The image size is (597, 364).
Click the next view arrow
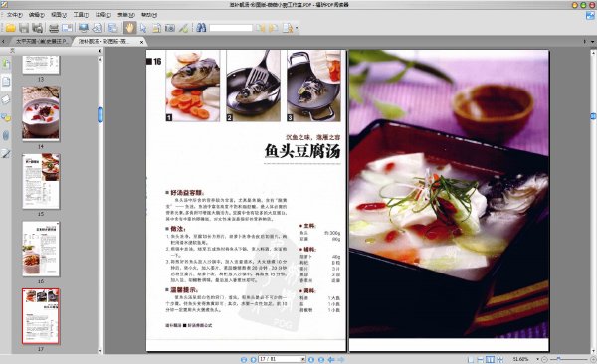[341, 359]
